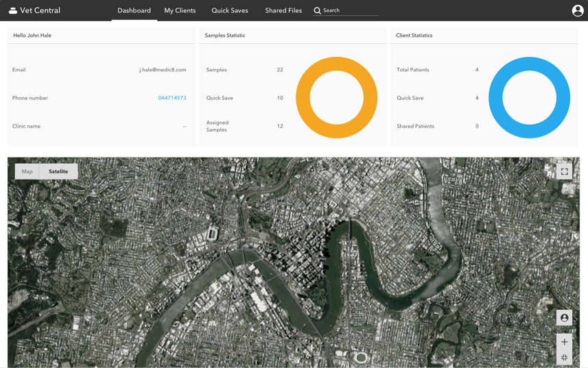Viewport: 588px width, 368px height.
Task: Click the Vet Central logo icon
Action: point(12,10)
